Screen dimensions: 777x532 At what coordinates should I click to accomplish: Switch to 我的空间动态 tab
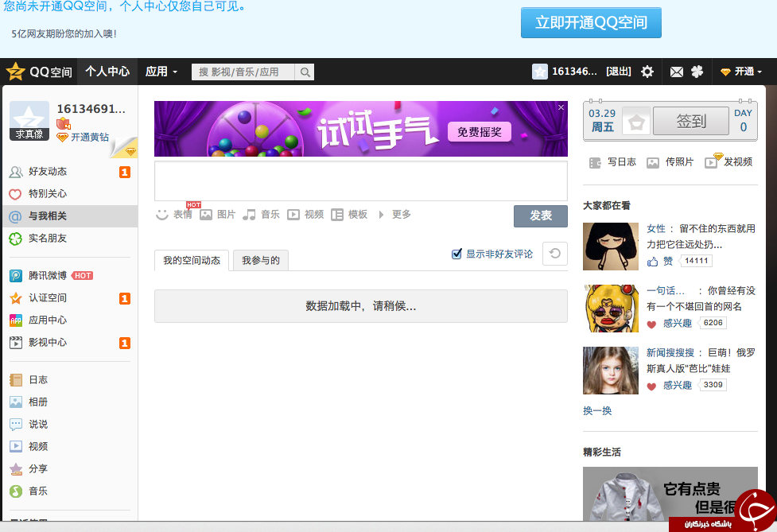click(x=192, y=261)
